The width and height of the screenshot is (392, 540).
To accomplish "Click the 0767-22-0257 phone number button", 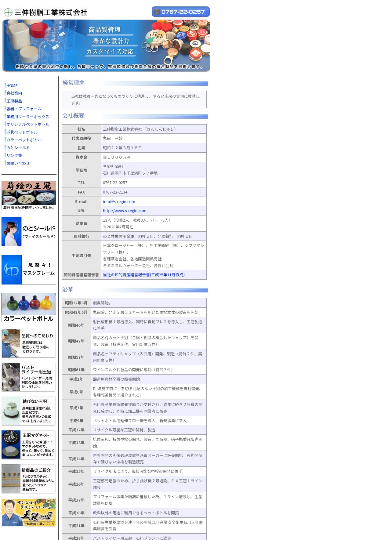I will point(181,12).
